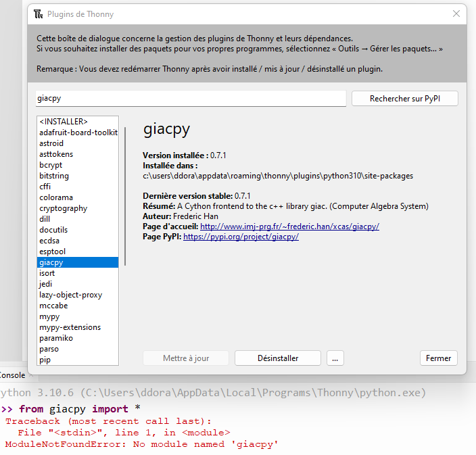This screenshot has height=455, width=476.
Task: Select cryptography in the package list
Action: point(77,208)
